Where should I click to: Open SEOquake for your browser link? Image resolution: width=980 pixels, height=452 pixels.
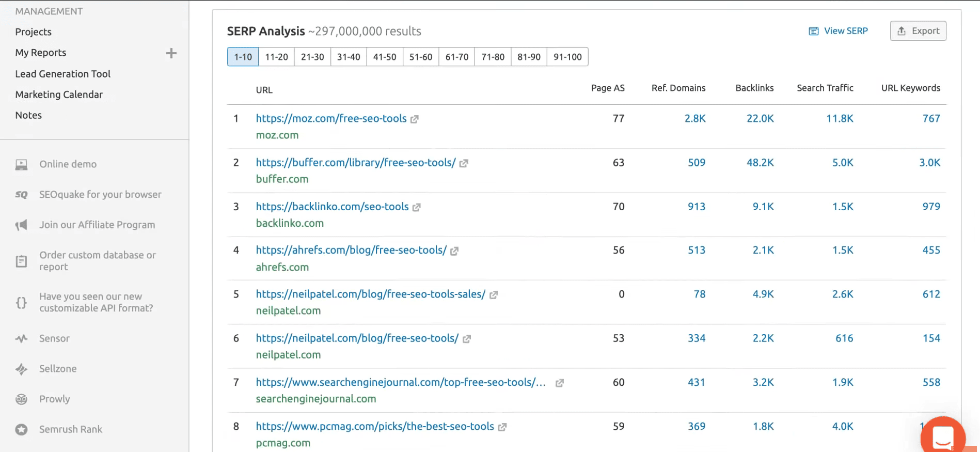tap(100, 195)
